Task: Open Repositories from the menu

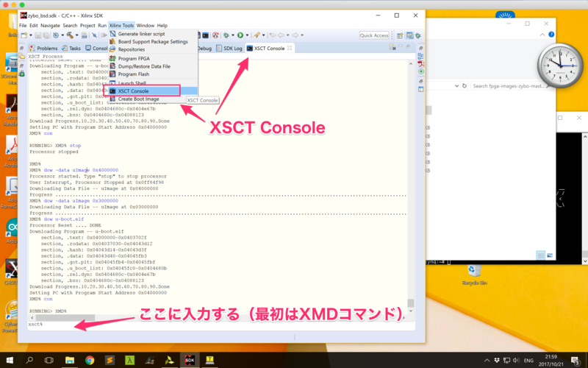Action: [x=153, y=49]
